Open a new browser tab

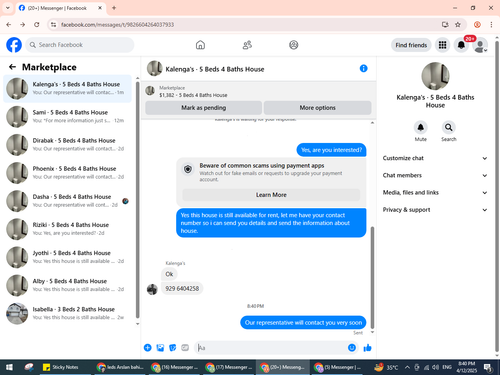click(x=114, y=8)
